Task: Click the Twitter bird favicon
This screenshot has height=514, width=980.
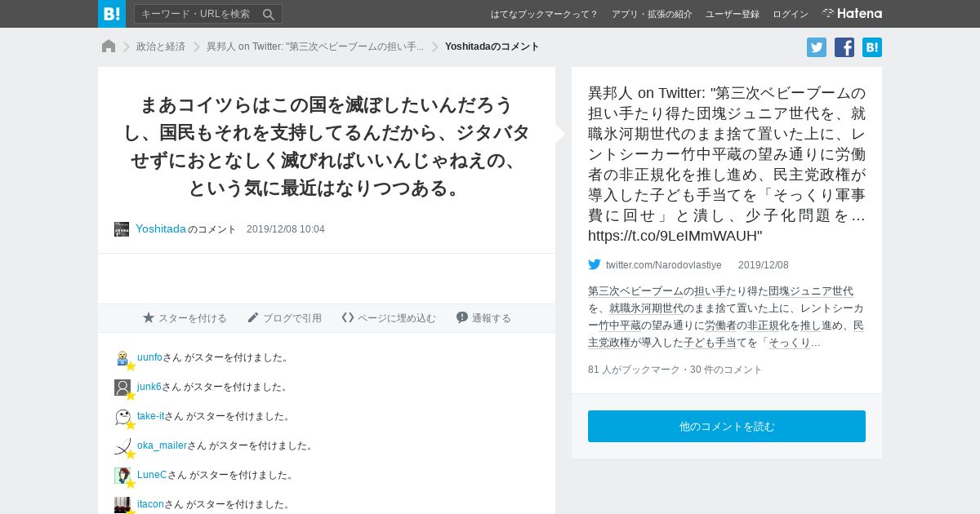Action: (595, 264)
